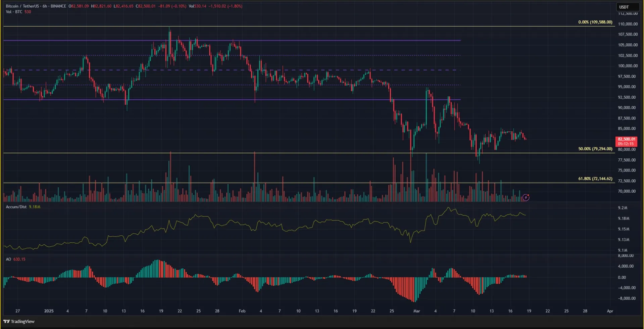
Task: Click the Apr label on time axis
Action: click(610, 311)
